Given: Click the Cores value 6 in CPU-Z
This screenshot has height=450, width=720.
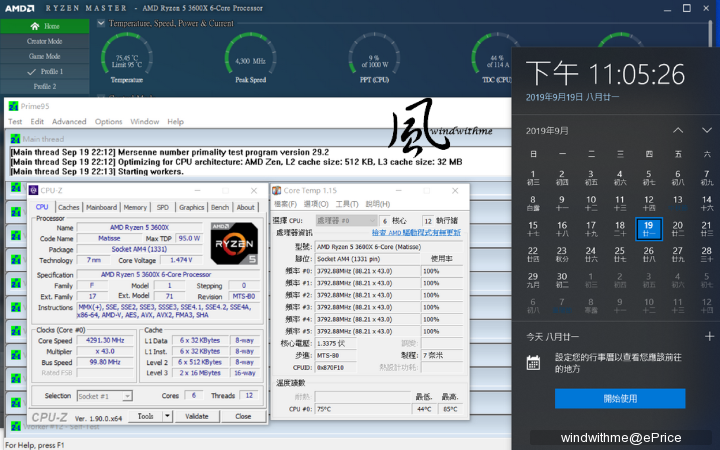Looking at the screenshot, I should coord(194,395).
